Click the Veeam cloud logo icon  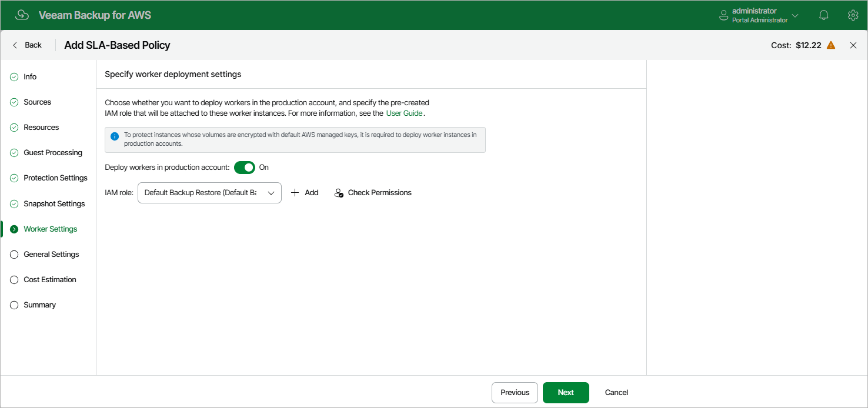pyautogui.click(x=22, y=15)
